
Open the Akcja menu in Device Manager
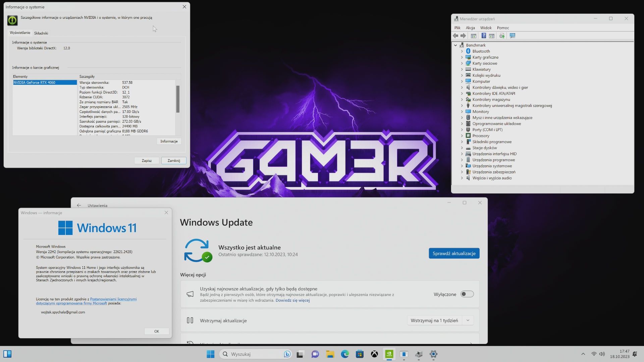tap(470, 28)
